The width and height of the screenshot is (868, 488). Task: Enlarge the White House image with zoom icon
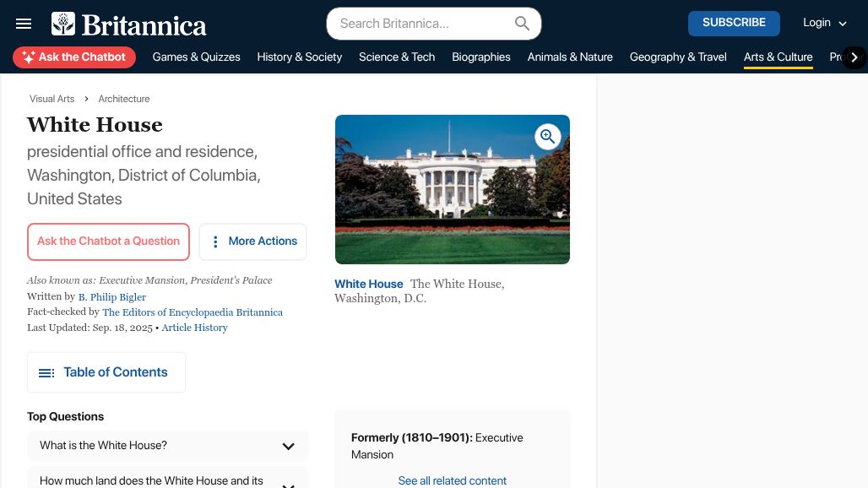click(x=548, y=136)
